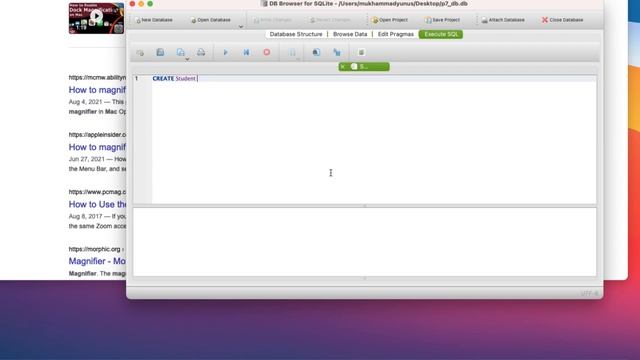Viewport: 640px width, 360px height.
Task: Switch to the Browse Data tab
Action: (350, 34)
